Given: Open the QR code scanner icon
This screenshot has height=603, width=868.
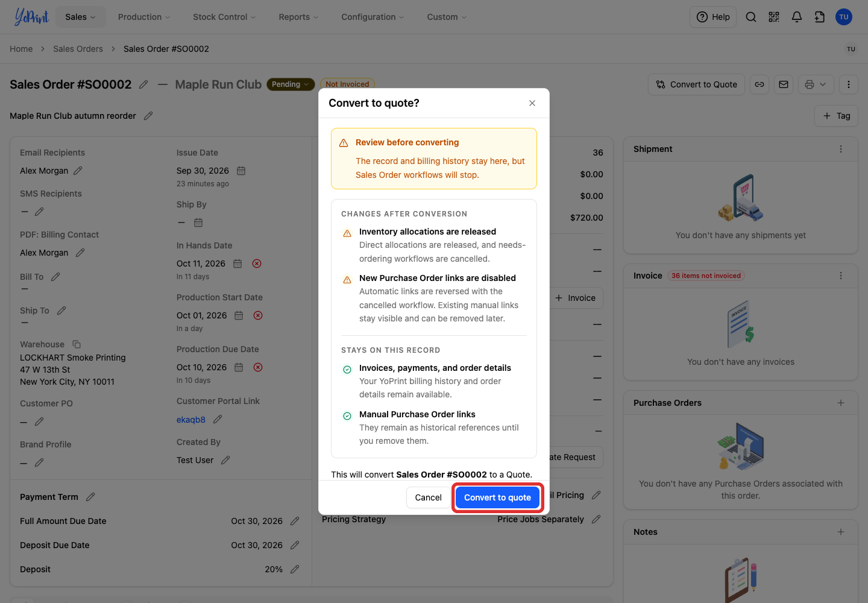Looking at the screenshot, I should tap(774, 17).
